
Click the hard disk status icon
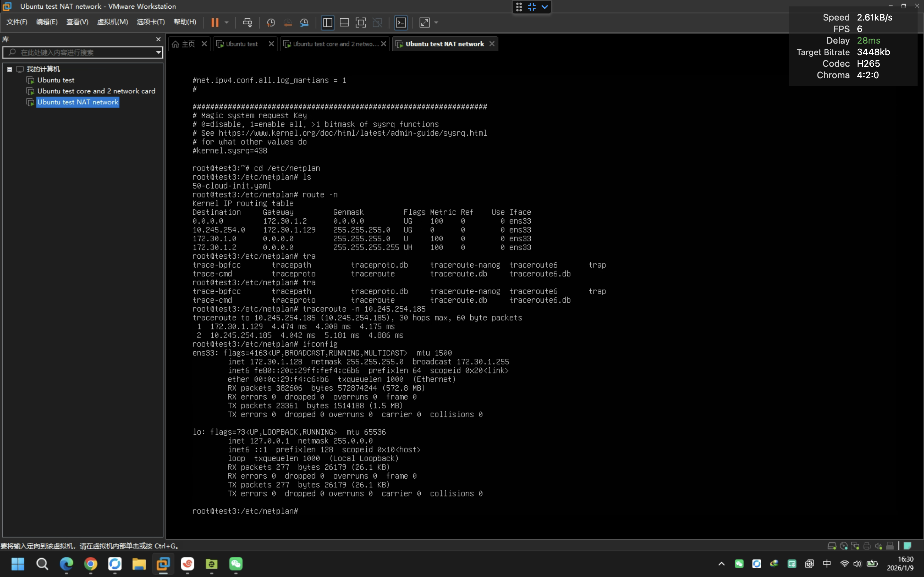click(832, 546)
